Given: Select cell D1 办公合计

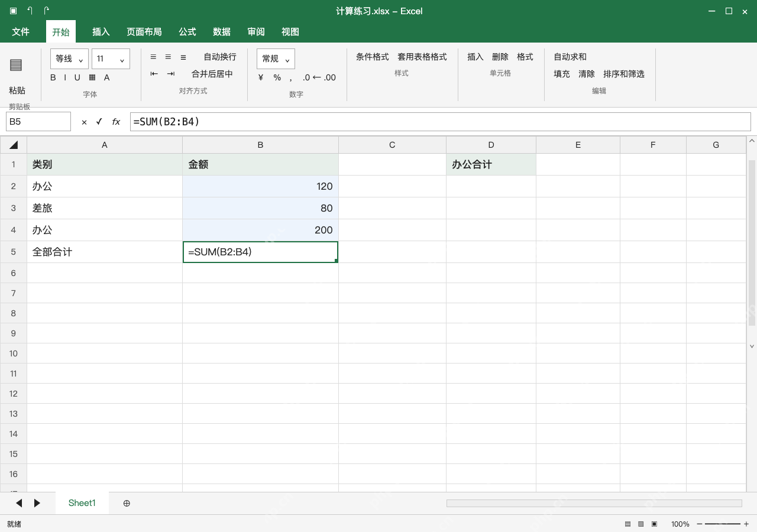Looking at the screenshot, I should (491, 164).
